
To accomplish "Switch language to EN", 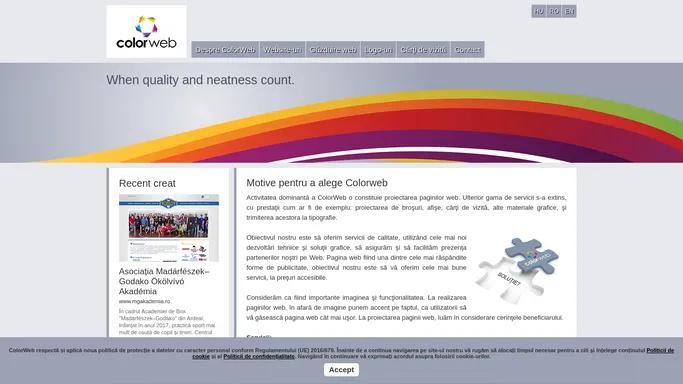I will [569, 11].
